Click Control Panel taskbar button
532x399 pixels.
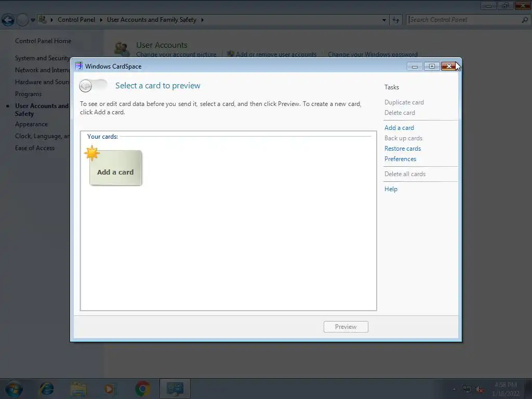tap(175, 389)
